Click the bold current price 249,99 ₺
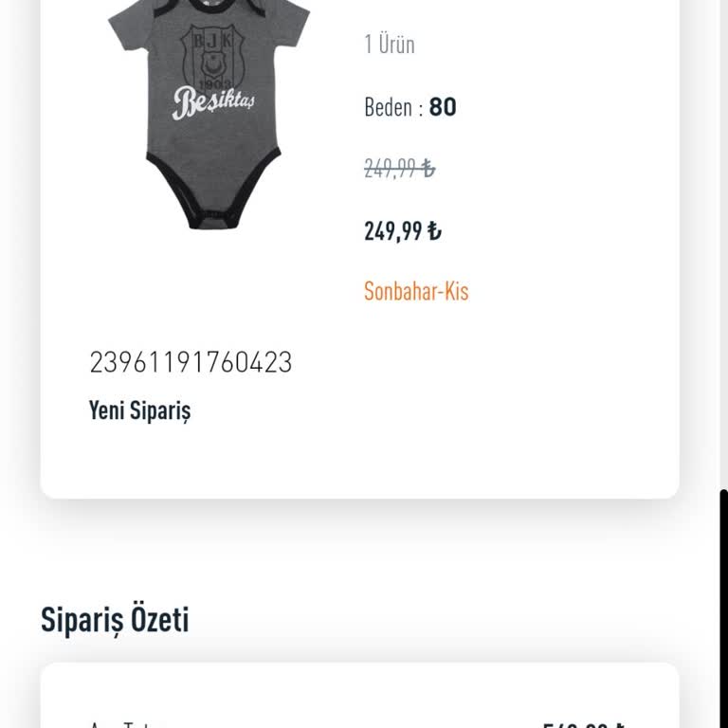 [402, 231]
